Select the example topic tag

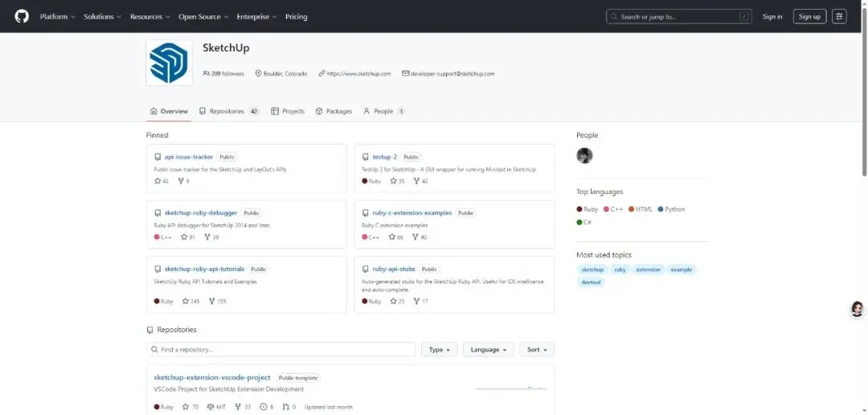682,270
